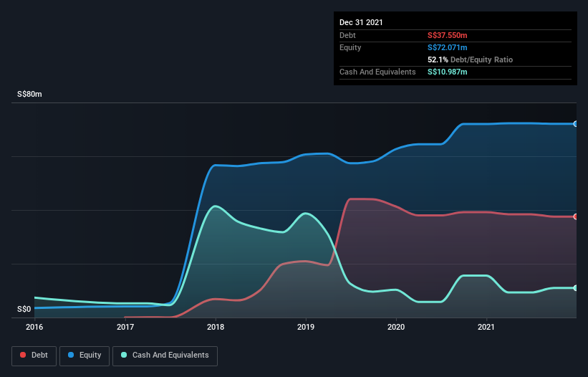Select the Cash end-point marker on the chart
This screenshot has height=377, width=588.
click(x=576, y=288)
